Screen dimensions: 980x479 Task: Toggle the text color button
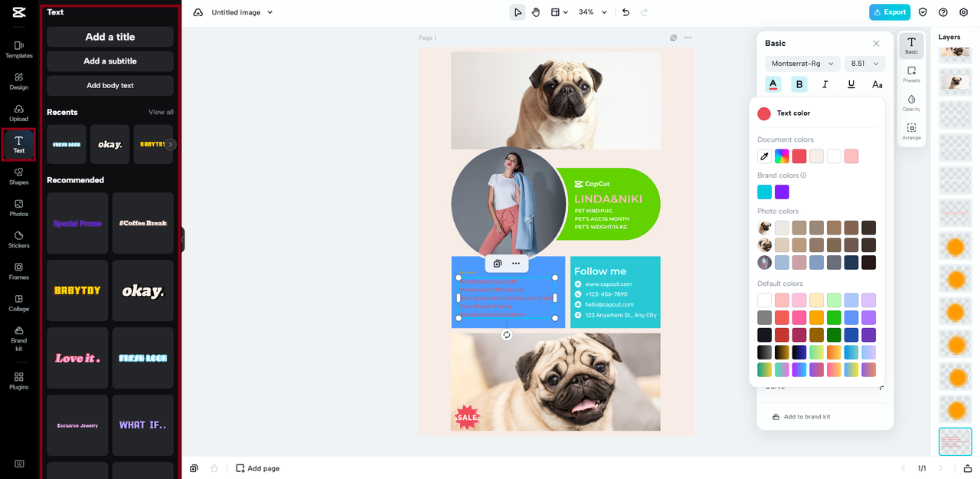(x=773, y=84)
